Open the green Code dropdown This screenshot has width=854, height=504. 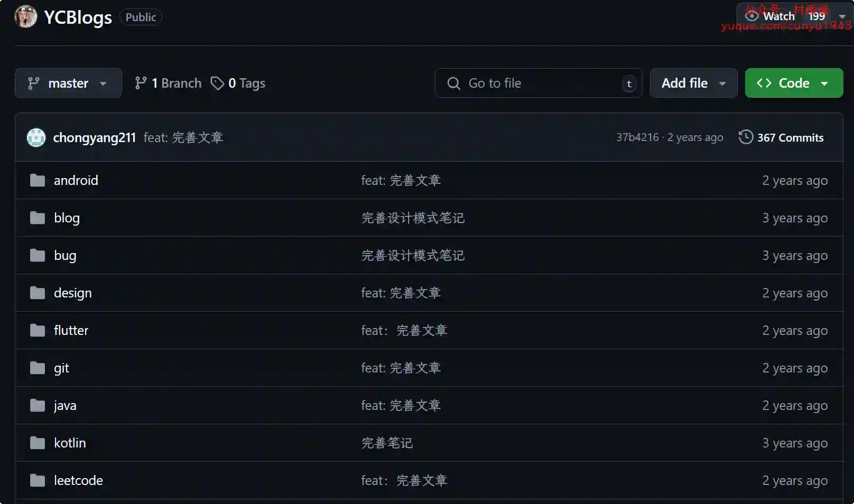[794, 83]
